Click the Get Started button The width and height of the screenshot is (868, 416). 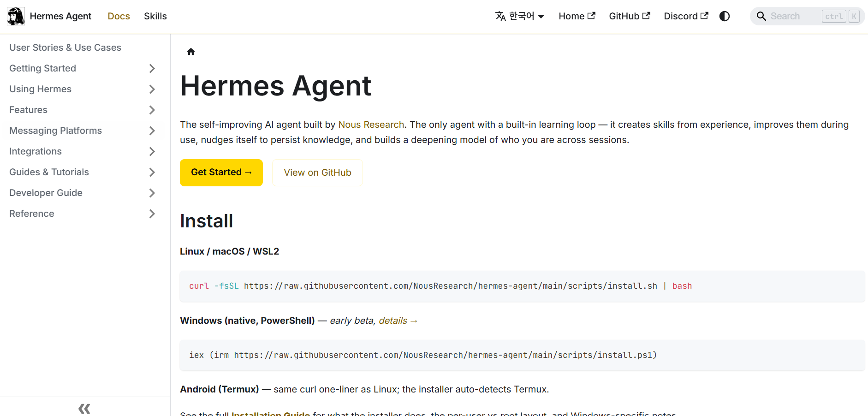click(221, 172)
